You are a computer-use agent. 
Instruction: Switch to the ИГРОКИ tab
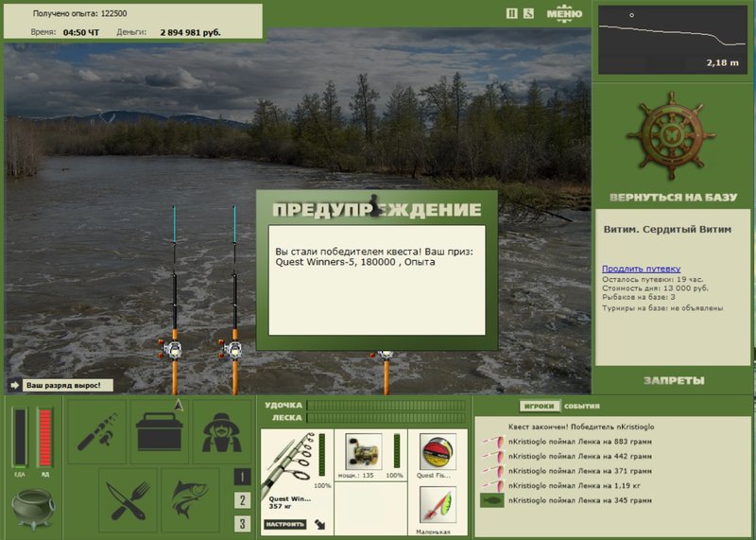pyautogui.click(x=539, y=407)
